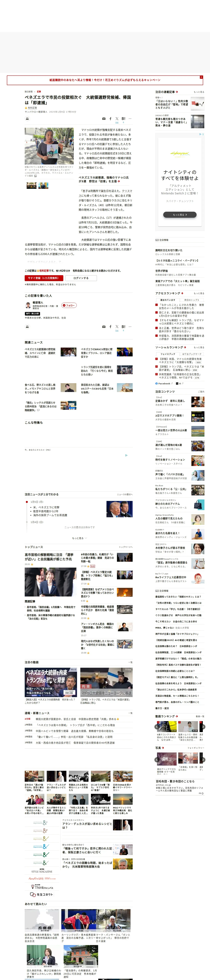Click もっと見る button on the Cyberpunk ad
The height and width of the screenshot is (980, 210).
(x=180, y=215)
